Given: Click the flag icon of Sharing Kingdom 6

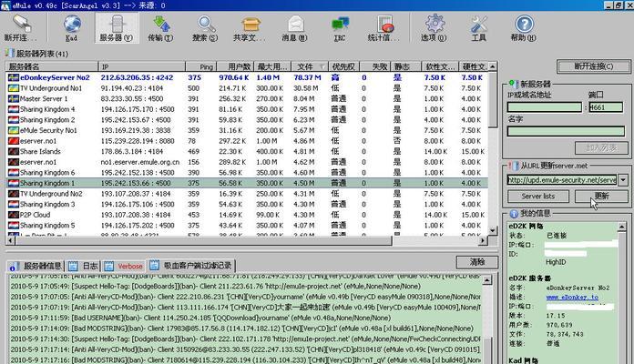Looking at the screenshot, I should pyautogui.click(x=14, y=173).
